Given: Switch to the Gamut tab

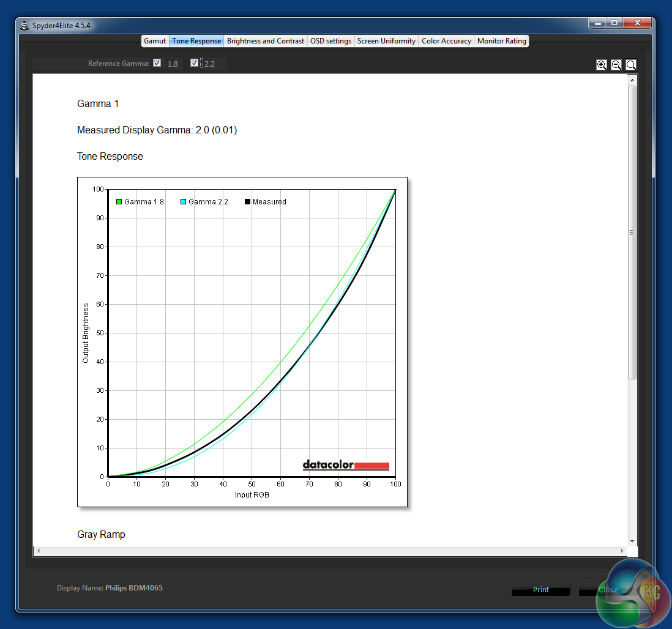Looking at the screenshot, I should (155, 41).
